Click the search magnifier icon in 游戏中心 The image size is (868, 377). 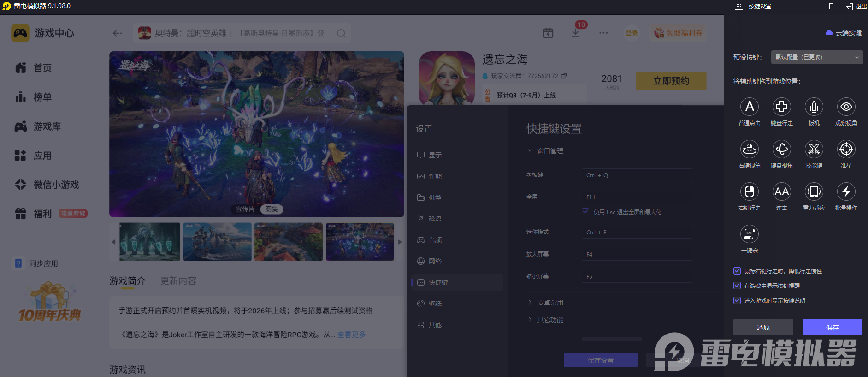pyautogui.click(x=341, y=33)
